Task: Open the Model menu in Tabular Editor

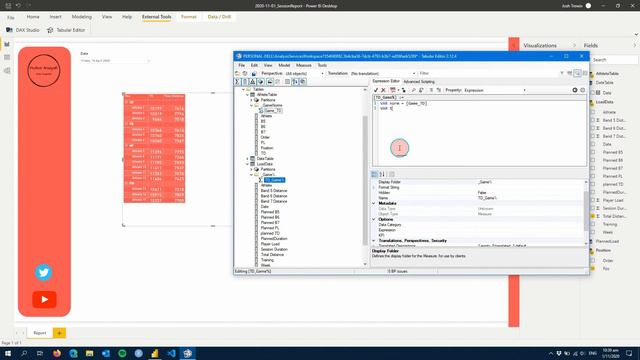Action: [284, 65]
